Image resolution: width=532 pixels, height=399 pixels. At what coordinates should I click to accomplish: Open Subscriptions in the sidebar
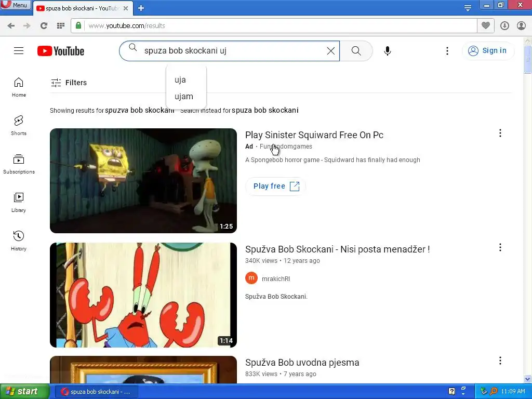click(19, 164)
